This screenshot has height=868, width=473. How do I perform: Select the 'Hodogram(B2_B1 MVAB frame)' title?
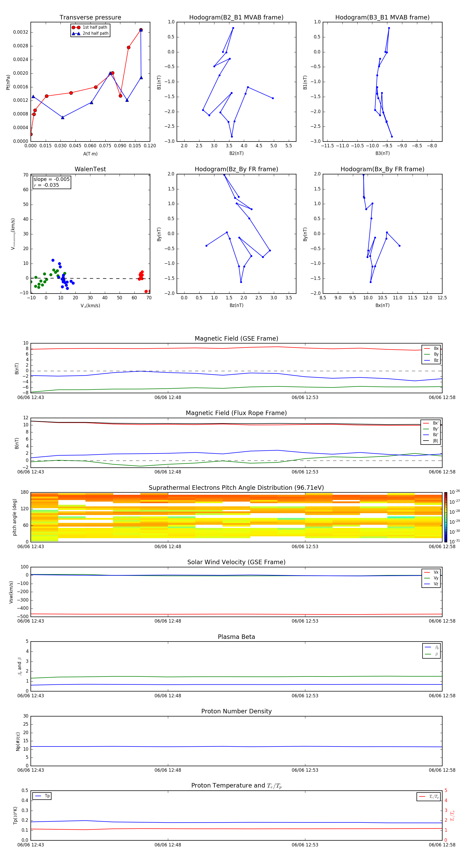coord(236,18)
